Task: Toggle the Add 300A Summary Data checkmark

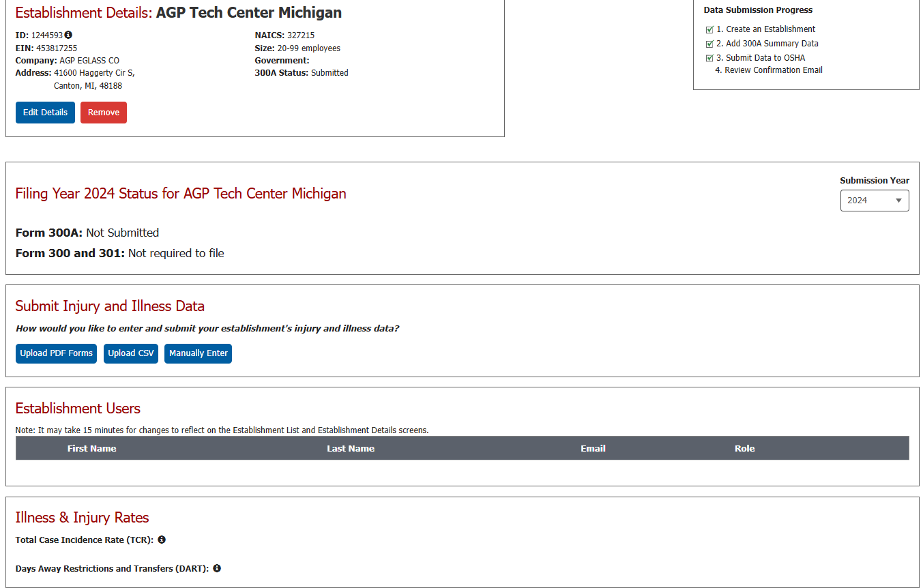Action: (x=709, y=44)
